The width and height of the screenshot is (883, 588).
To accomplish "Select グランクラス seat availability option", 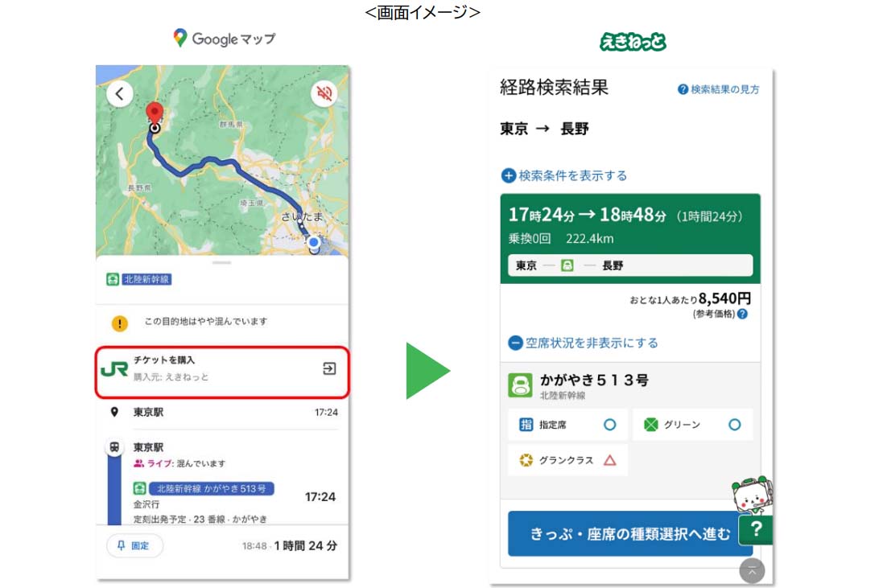I will click(x=567, y=460).
